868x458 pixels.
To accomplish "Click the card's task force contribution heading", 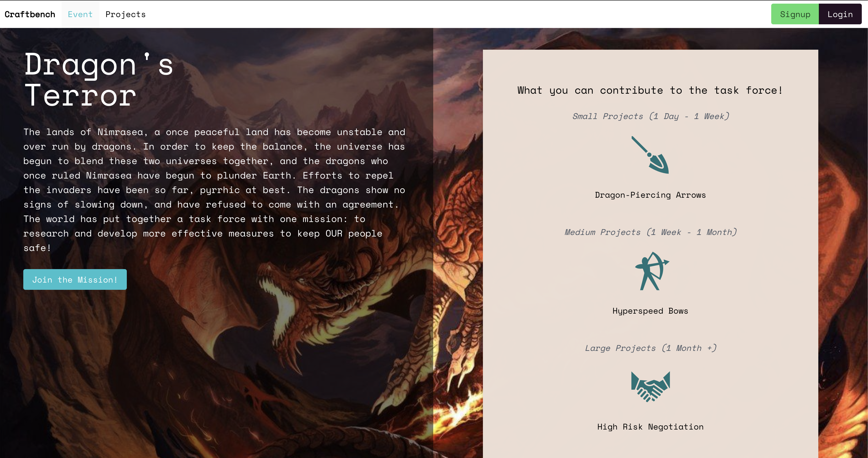I will (650, 90).
